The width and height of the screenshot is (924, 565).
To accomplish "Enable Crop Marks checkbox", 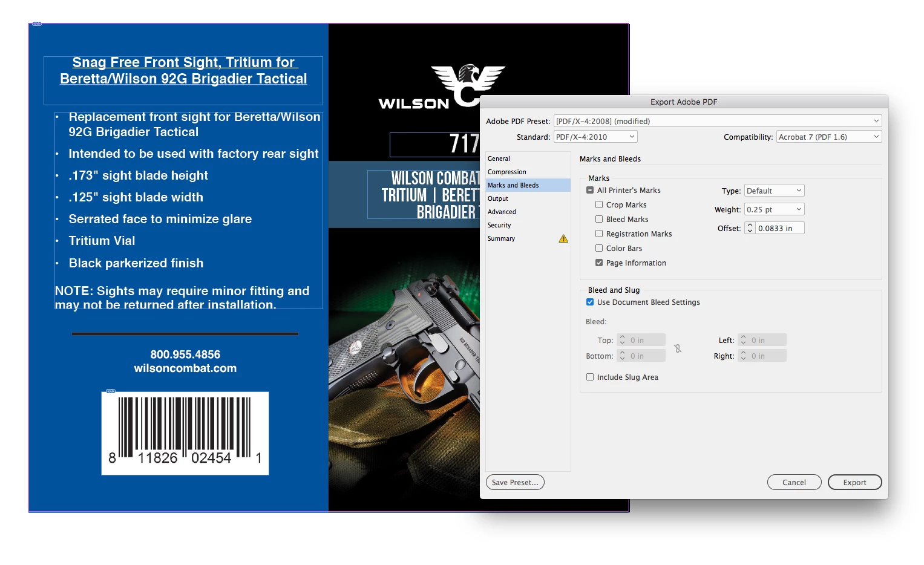I will [599, 204].
